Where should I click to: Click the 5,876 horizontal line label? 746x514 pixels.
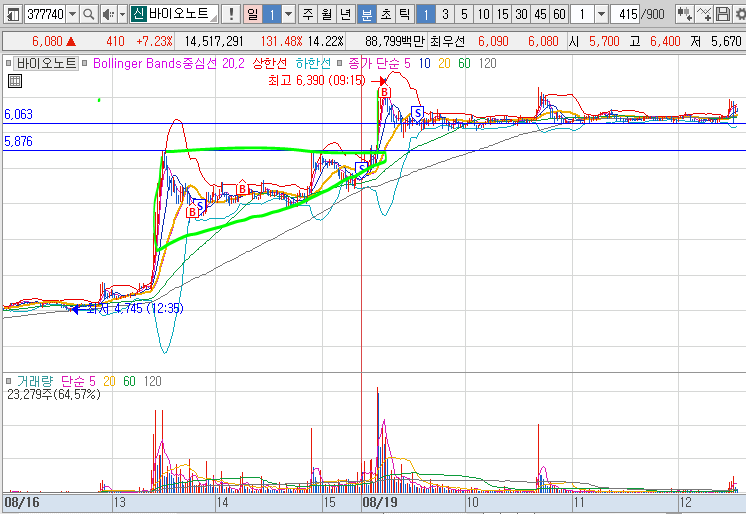tap(19, 141)
